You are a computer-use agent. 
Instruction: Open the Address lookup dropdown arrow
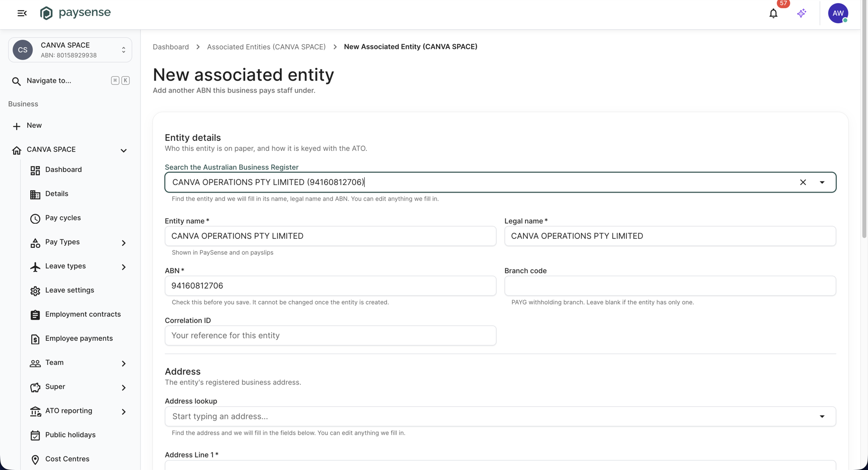[822, 416]
